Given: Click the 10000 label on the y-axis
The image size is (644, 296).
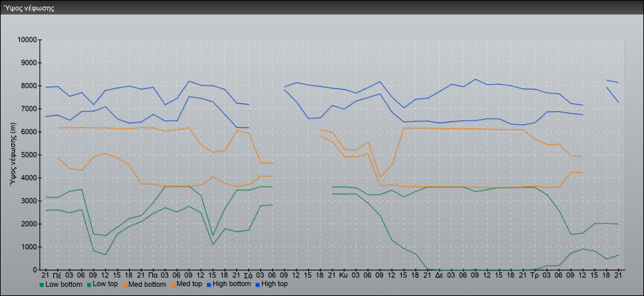Looking at the screenshot, I should pos(26,40).
